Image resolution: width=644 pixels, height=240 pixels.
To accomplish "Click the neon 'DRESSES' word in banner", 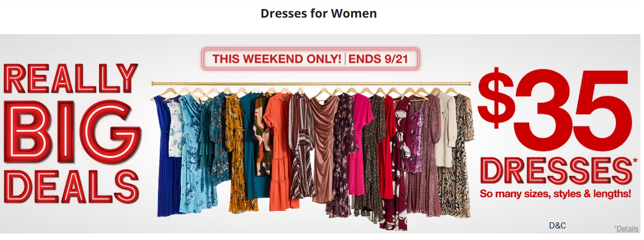I will coord(555,172).
